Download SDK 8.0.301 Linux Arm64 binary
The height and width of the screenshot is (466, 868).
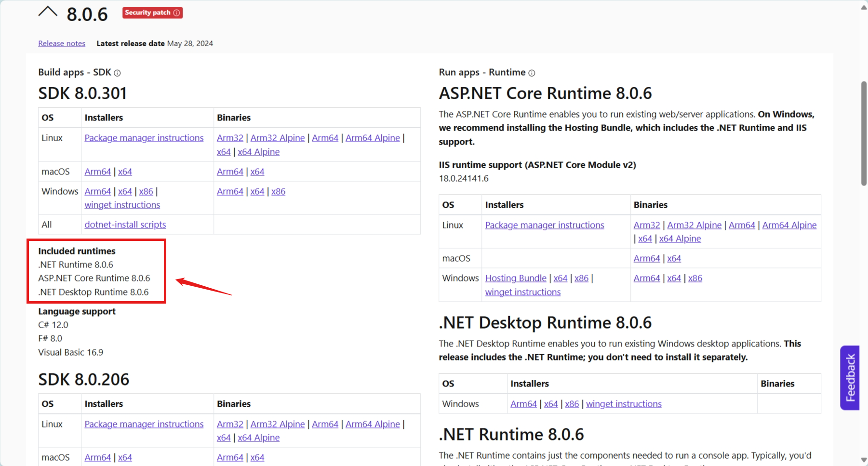pyautogui.click(x=325, y=138)
